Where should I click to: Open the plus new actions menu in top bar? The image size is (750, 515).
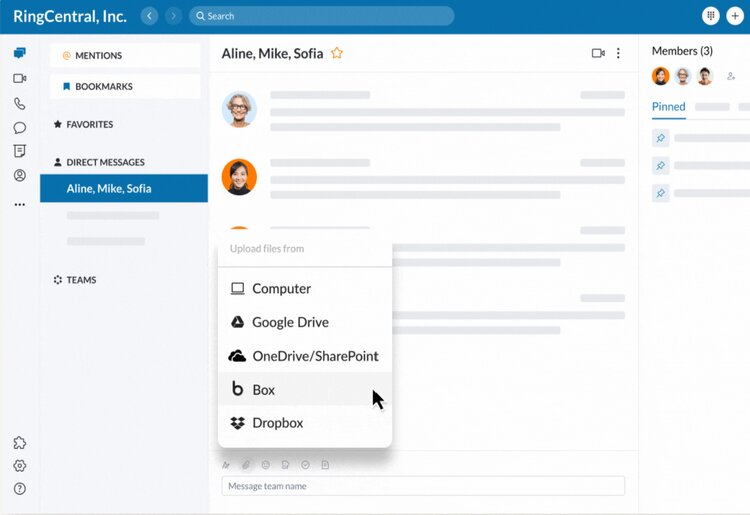pos(735,16)
